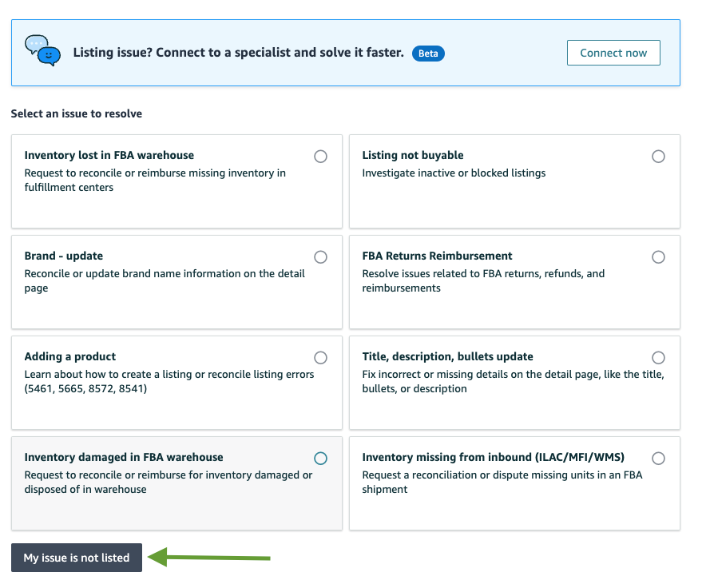The width and height of the screenshot is (710, 588).
Task: Click the chat bubbles specialist icon
Action: coord(42,50)
